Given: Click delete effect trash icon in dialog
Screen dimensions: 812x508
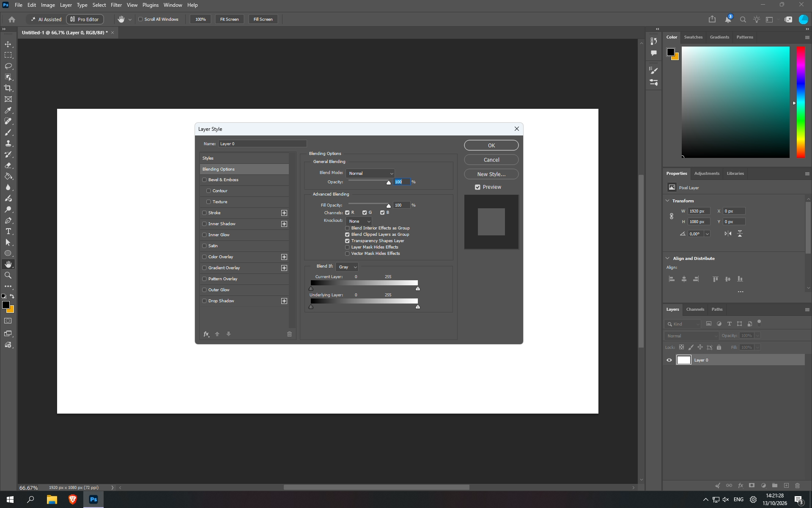Looking at the screenshot, I should pyautogui.click(x=290, y=334).
